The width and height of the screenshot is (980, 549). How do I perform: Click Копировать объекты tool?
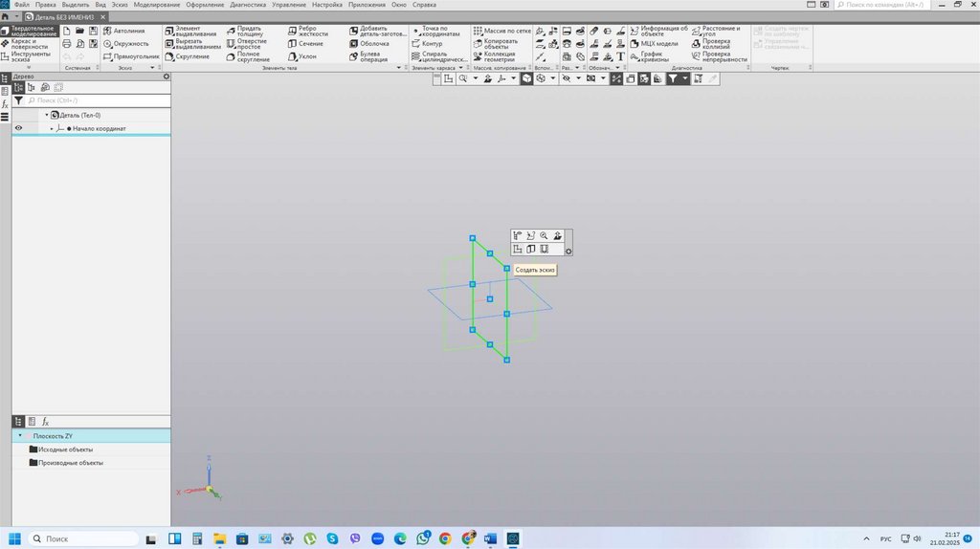pos(496,44)
